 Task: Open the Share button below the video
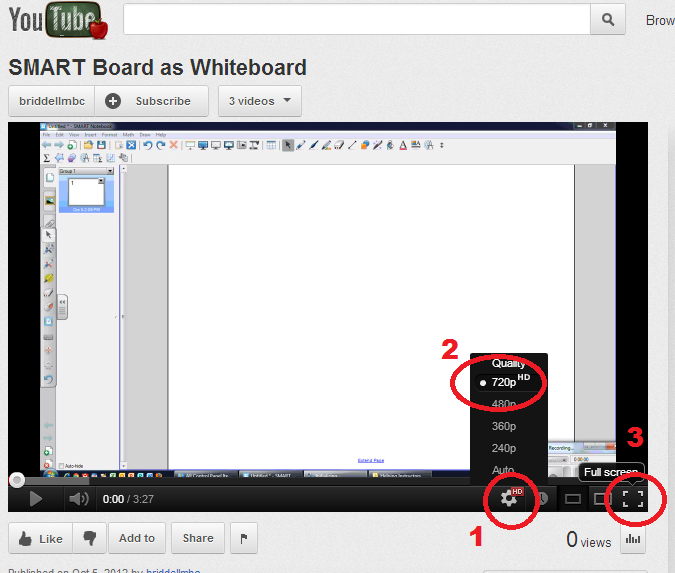click(198, 538)
